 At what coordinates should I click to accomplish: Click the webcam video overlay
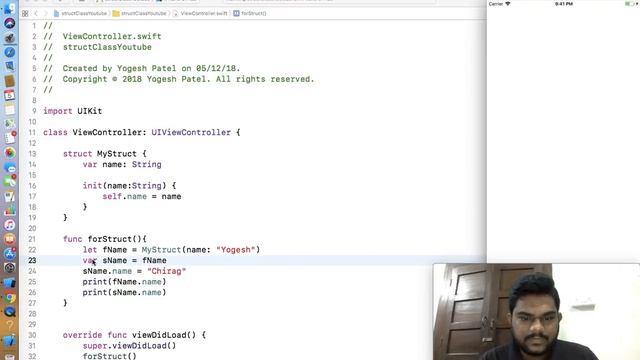click(536, 312)
